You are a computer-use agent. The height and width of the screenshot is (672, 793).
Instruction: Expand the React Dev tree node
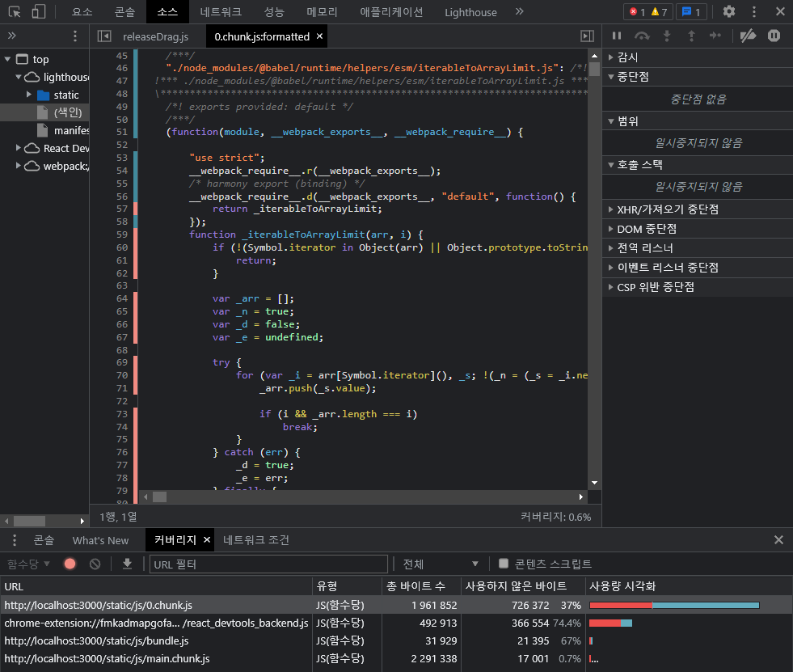pos(19,148)
